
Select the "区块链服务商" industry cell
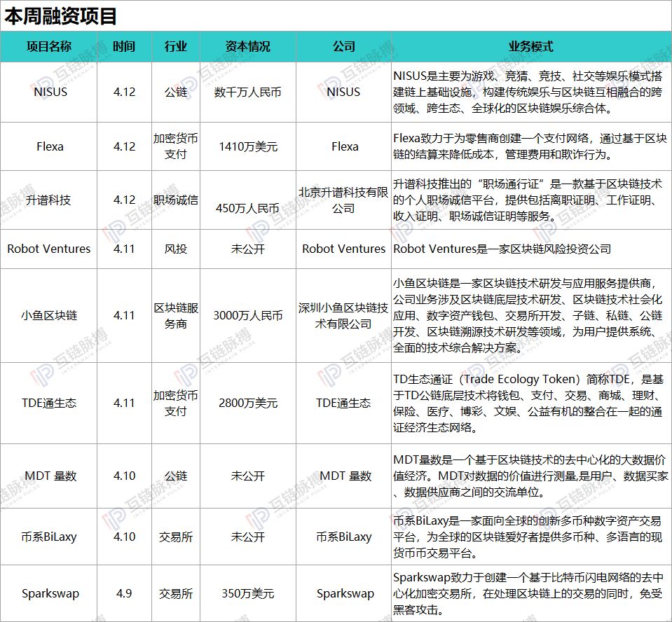(176, 316)
